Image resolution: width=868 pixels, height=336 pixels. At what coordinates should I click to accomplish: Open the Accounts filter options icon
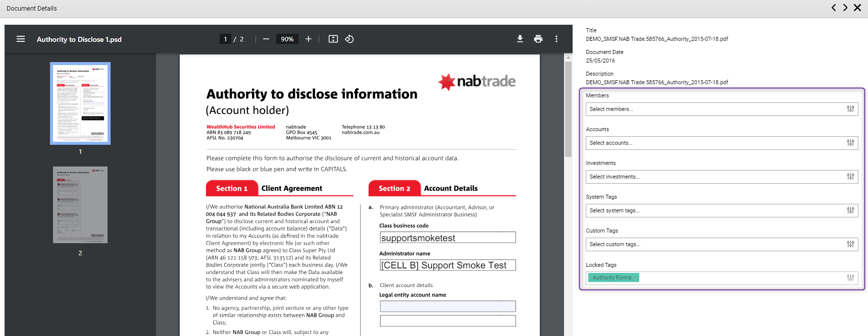pos(850,143)
